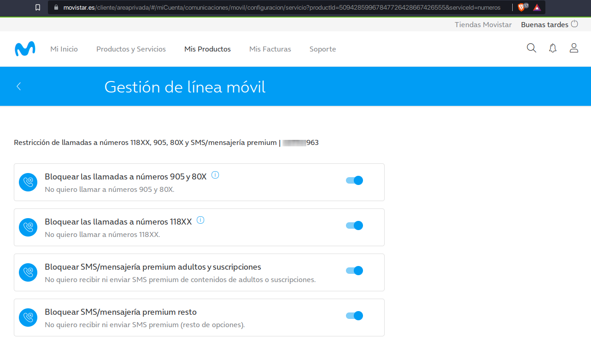Go to Mis Facturas

[x=270, y=49]
